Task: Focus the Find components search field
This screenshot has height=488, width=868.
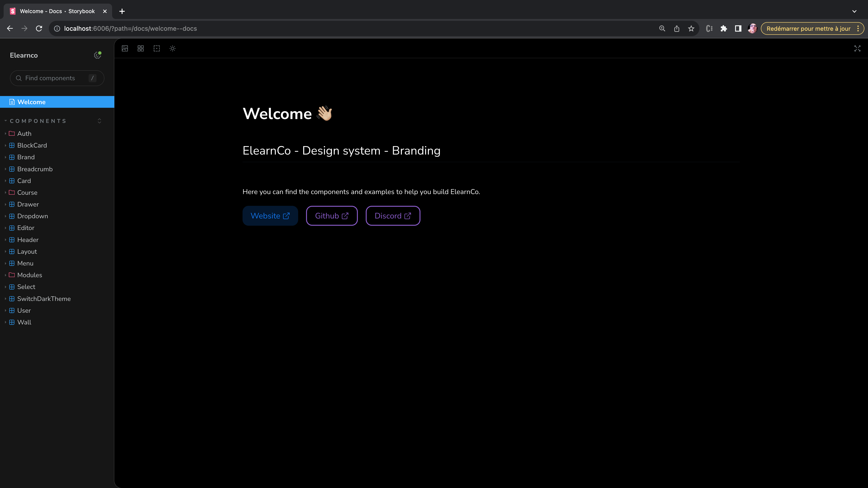Action: click(x=54, y=78)
